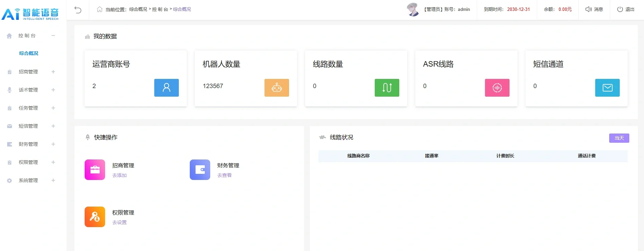Click the check clipboard icon beside 权限管理 in sidebar

click(x=10, y=163)
